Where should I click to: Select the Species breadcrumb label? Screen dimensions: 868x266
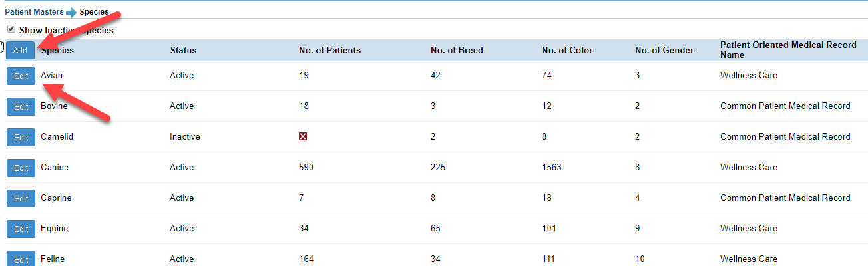94,12
